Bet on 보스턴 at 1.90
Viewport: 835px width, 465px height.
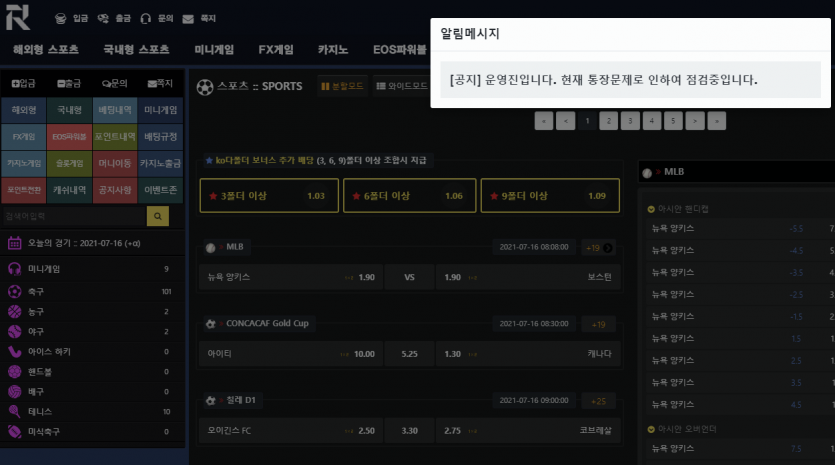pyautogui.click(x=528, y=278)
